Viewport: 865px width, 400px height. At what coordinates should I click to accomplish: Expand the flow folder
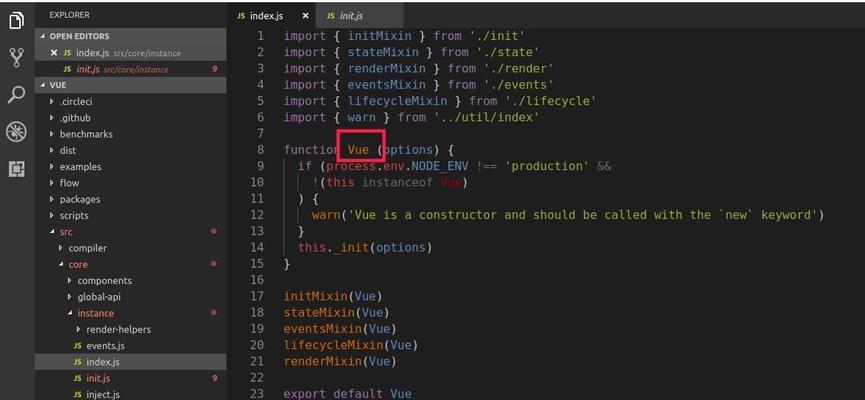pyautogui.click(x=70, y=183)
